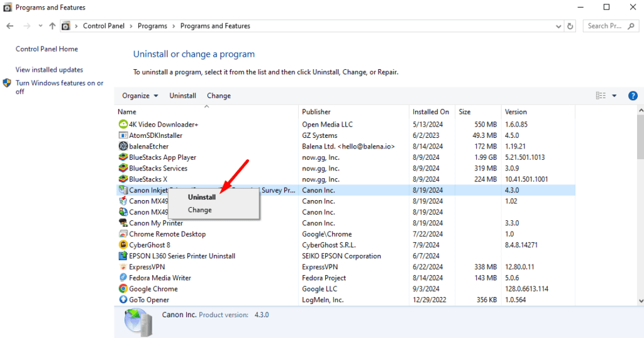Click the version cell '128.0.6613.114'
Image resolution: width=644 pixels, height=338 pixels.
[526, 289]
